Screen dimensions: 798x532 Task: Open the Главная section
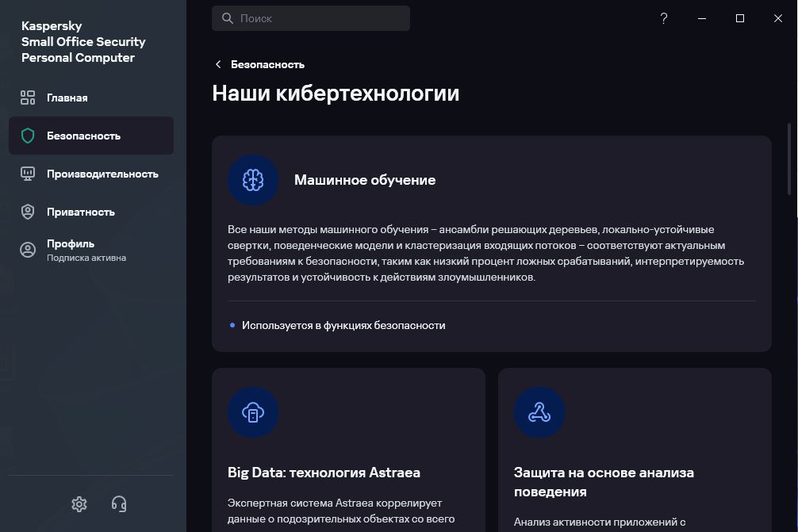click(90, 98)
